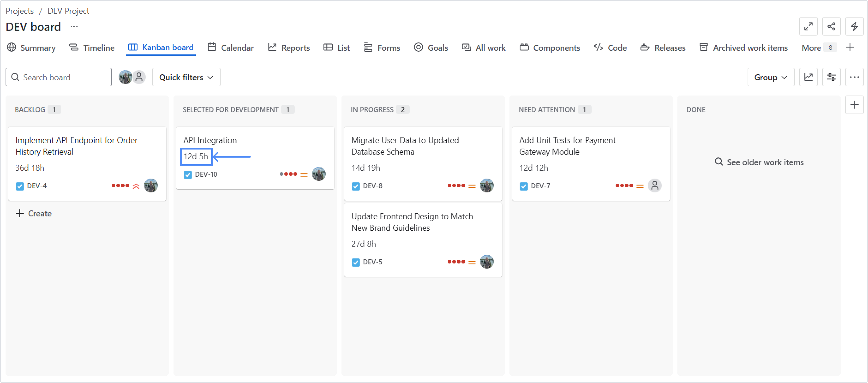Viewport: 868px width, 383px height.
Task: Expand the More tabs menu
Action: 817,48
